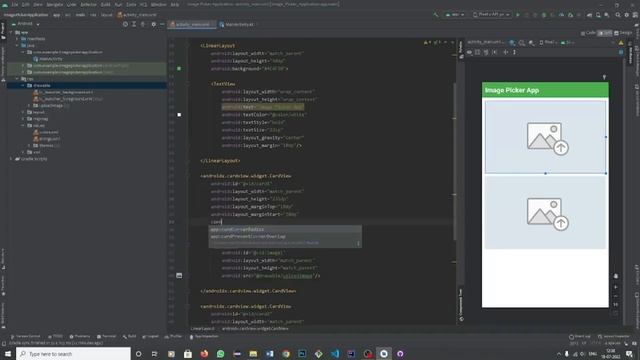
Task: Click the select opened file target icon
Action: tap(125, 24)
